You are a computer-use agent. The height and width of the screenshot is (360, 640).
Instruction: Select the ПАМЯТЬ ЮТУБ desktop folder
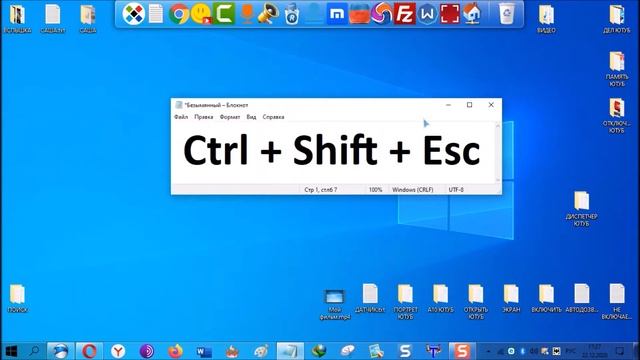(x=617, y=69)
